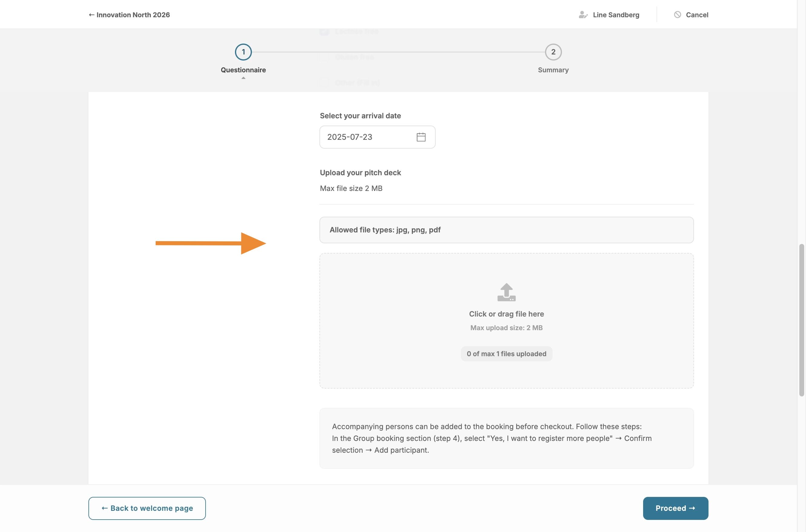Open the calendar picker icon
806x532 pixels.
[x=421, y=137]
